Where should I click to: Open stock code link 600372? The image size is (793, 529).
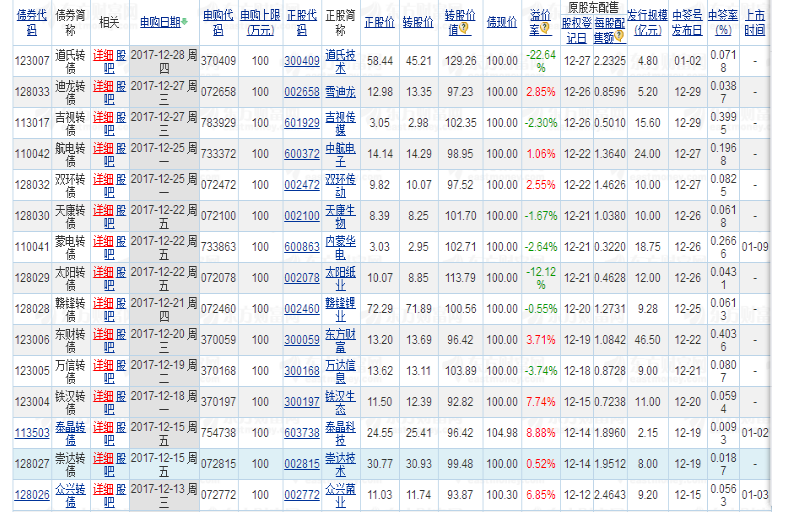point(301,154)
